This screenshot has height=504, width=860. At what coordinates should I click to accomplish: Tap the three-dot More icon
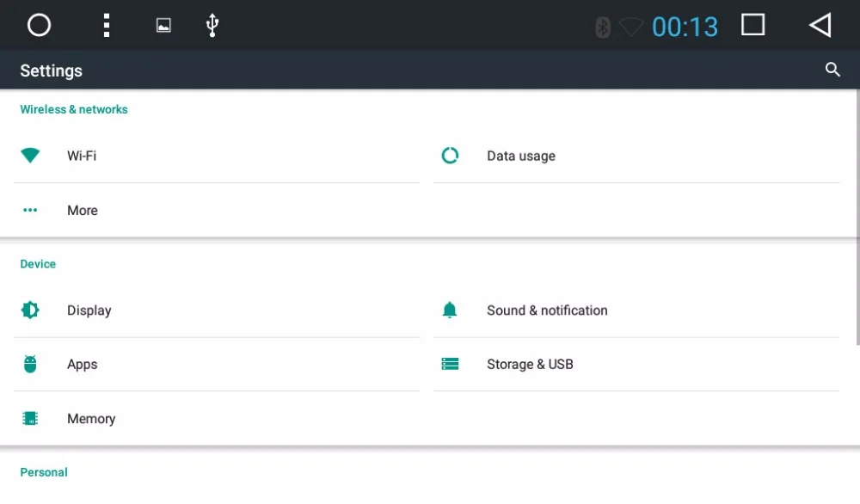click(31, 210)
